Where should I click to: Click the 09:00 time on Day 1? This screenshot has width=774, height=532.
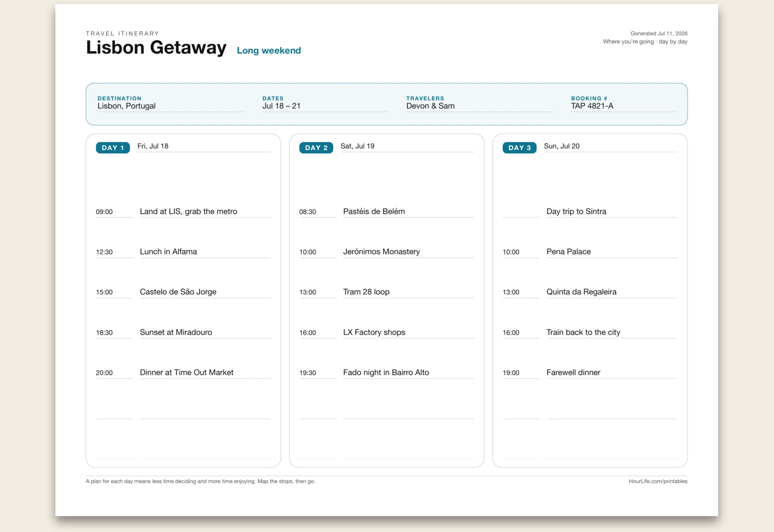(x=104, y=212)
